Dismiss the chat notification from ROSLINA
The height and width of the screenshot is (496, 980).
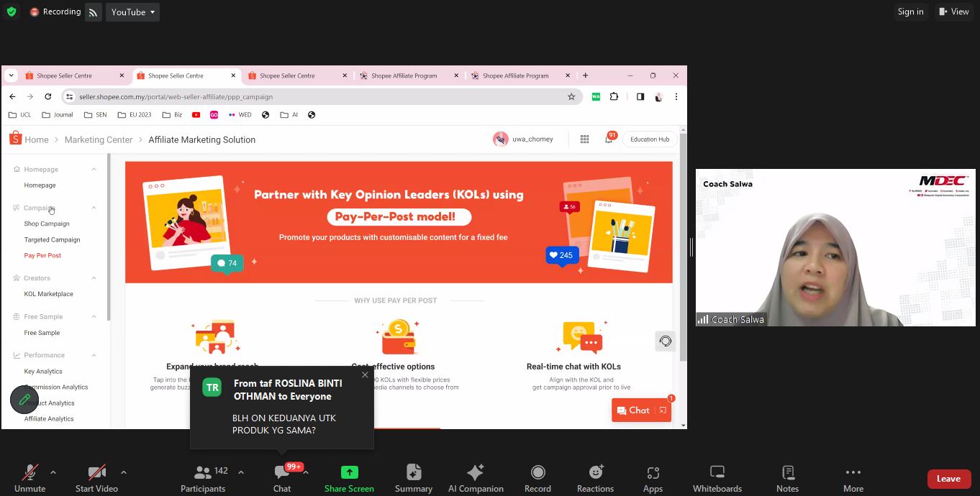pyautogui.click(x=365, y=375)
